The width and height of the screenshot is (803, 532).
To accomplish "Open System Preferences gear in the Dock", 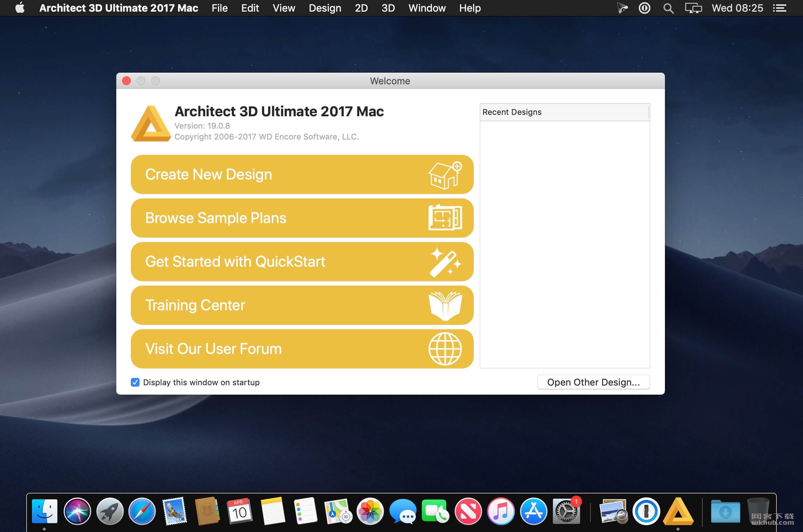I will coord(566,511).
